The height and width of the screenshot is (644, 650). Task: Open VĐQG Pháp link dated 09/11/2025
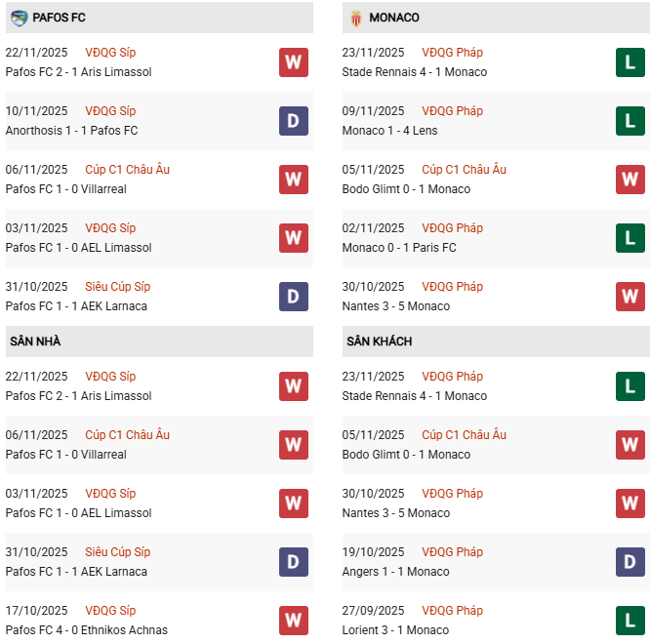click(x=452, y=111)
